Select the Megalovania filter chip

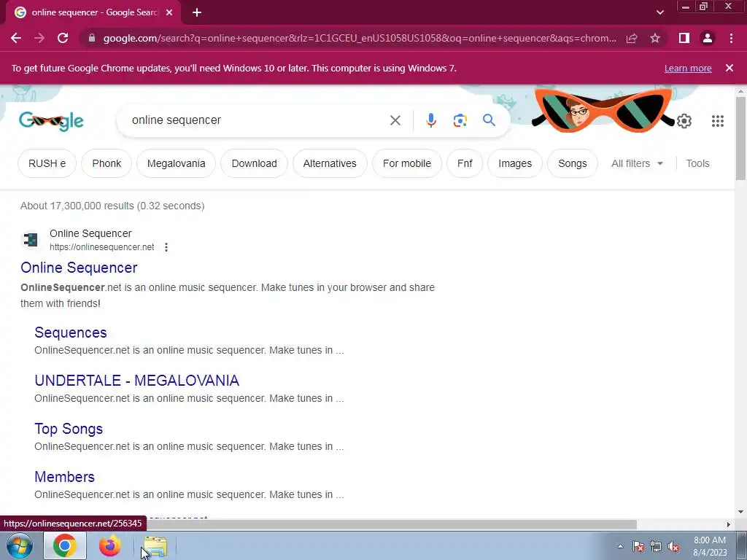[x=176, y=163]
